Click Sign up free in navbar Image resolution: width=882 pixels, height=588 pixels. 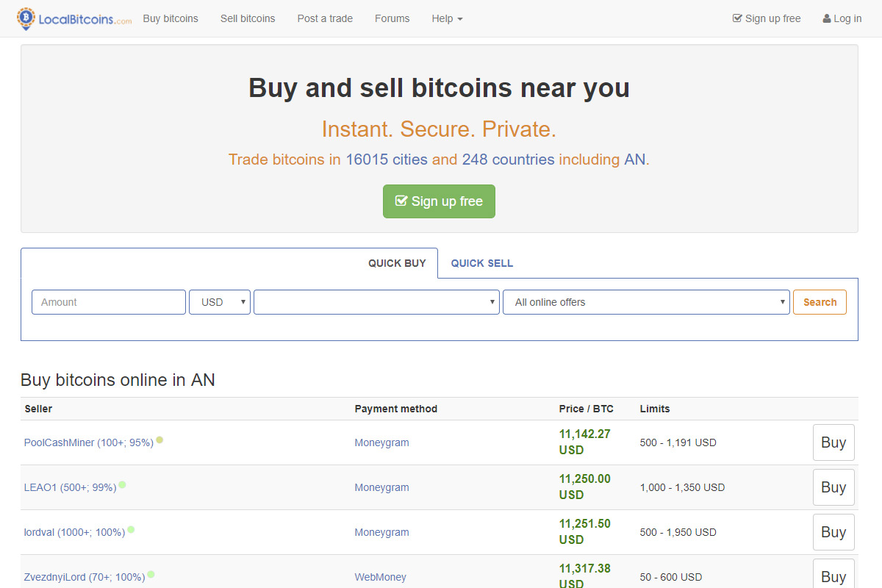[767, 18]
